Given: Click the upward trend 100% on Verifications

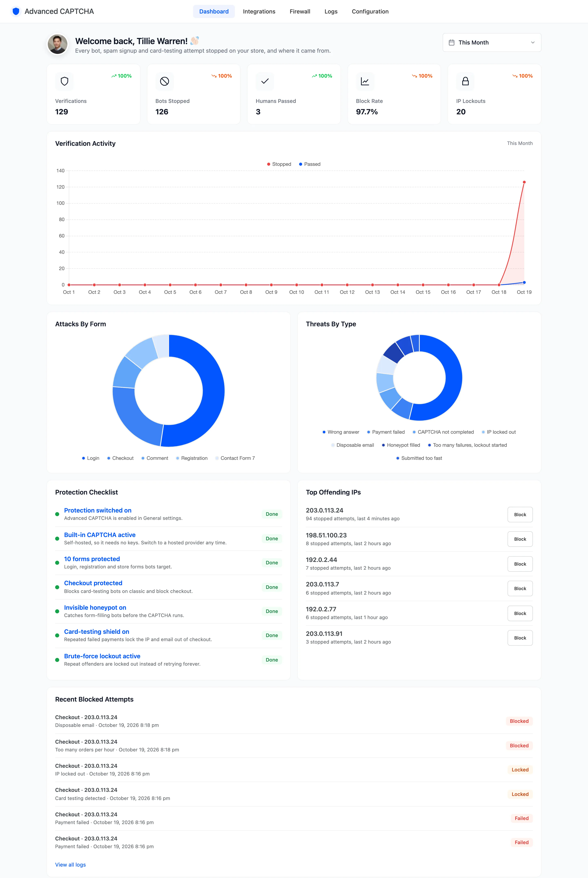Looking at the screenshot, I should 121,76.
